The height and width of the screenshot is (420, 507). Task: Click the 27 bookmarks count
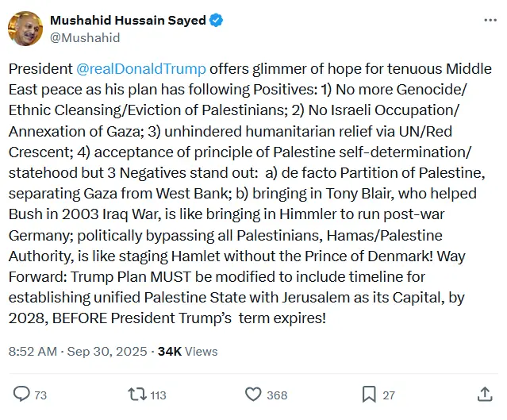389,395
